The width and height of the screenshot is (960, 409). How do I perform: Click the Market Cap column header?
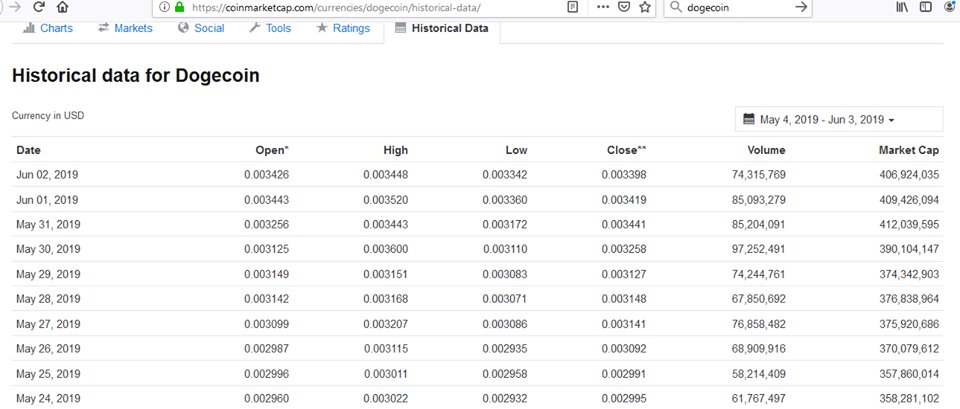(909, 150)
